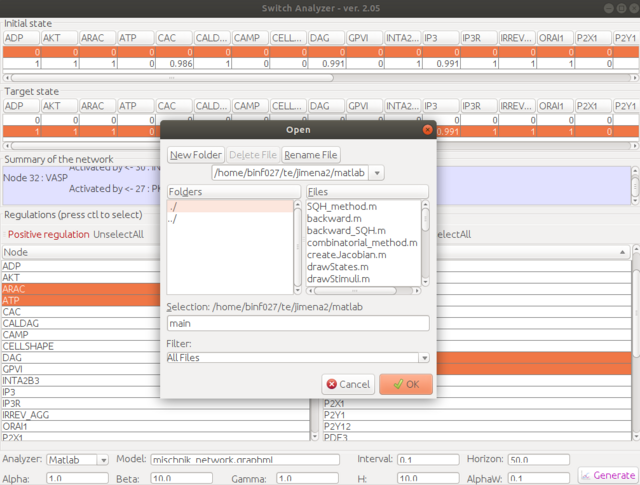Click the Files column header
The height and width of the screenshot is (485, 640).
pyautogui.click(x=367, y=191)
